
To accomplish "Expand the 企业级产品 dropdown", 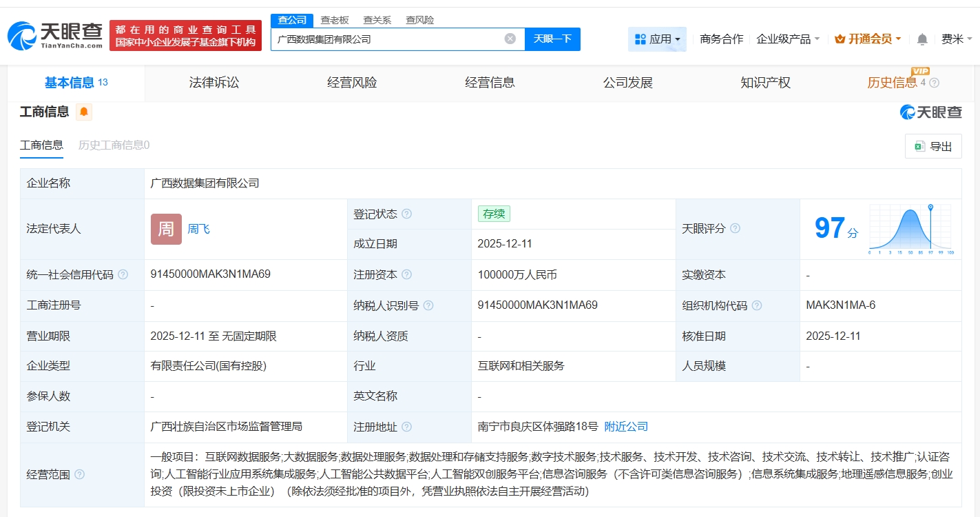I will click(x=788, y=39).
